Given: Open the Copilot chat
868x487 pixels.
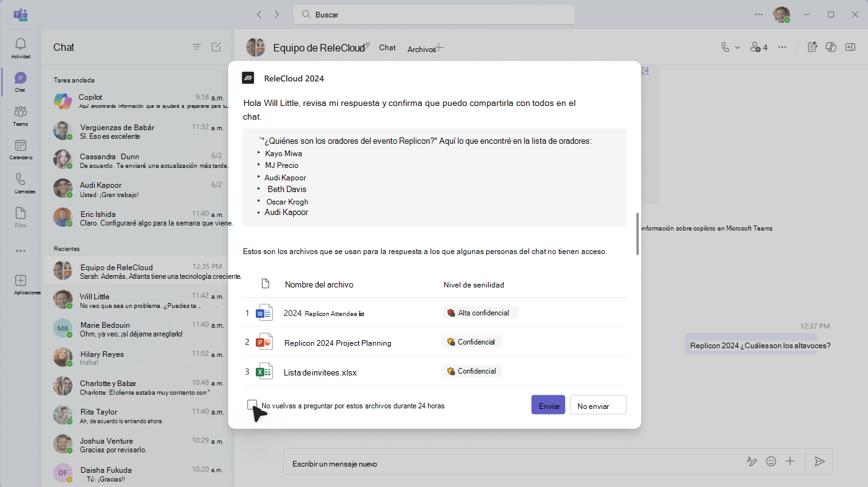Looking at the screenshot, I should click(138, 102).
